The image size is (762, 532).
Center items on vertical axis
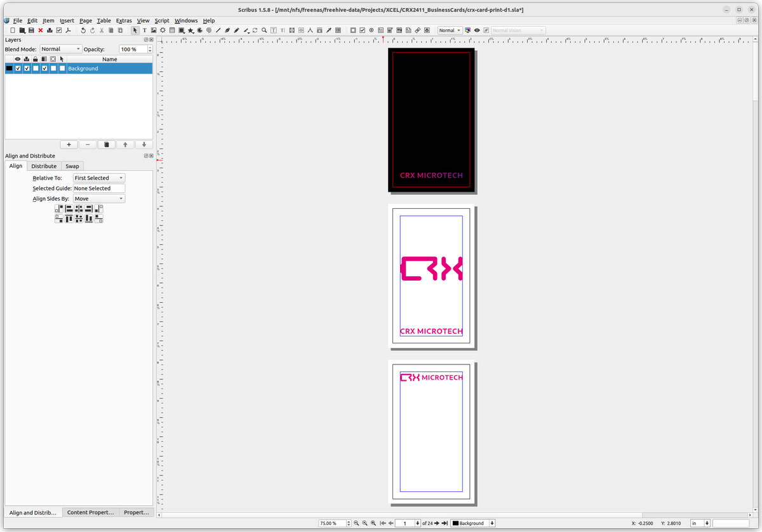79,208
